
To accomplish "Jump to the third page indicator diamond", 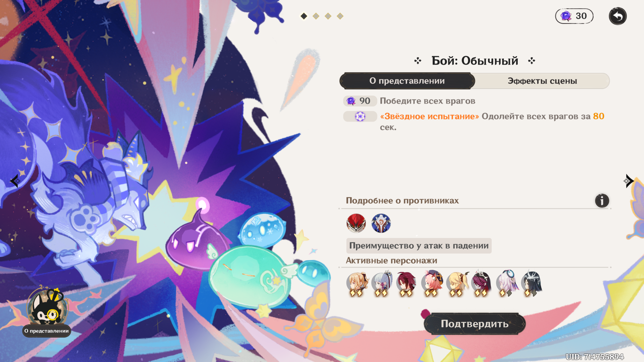I will point(328,16).
